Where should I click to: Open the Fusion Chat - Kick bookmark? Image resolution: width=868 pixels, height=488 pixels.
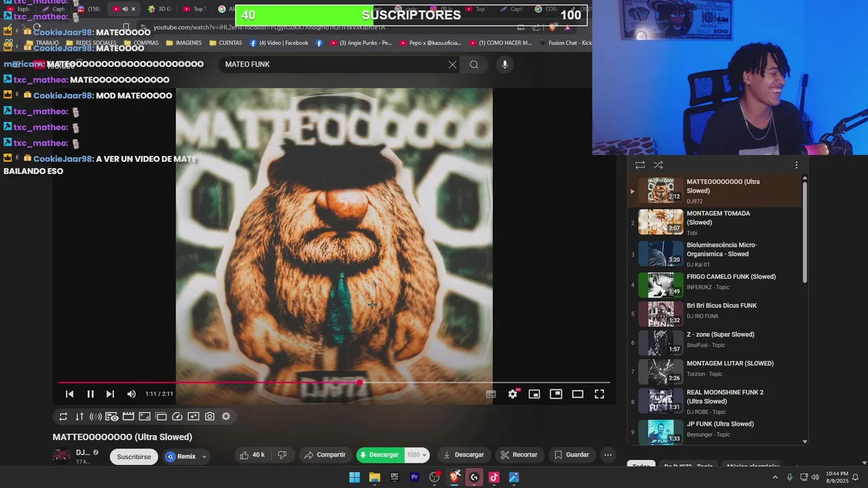point(565,43)
